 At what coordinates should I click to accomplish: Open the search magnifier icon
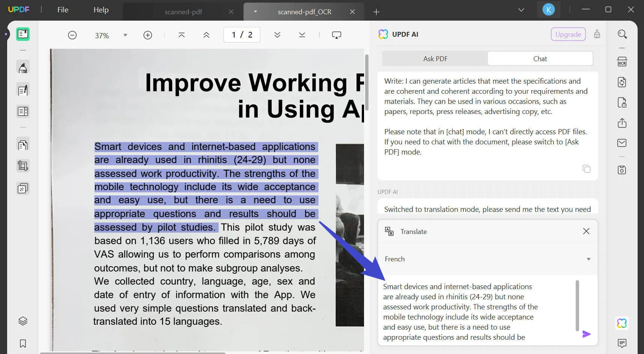[622, 34]
